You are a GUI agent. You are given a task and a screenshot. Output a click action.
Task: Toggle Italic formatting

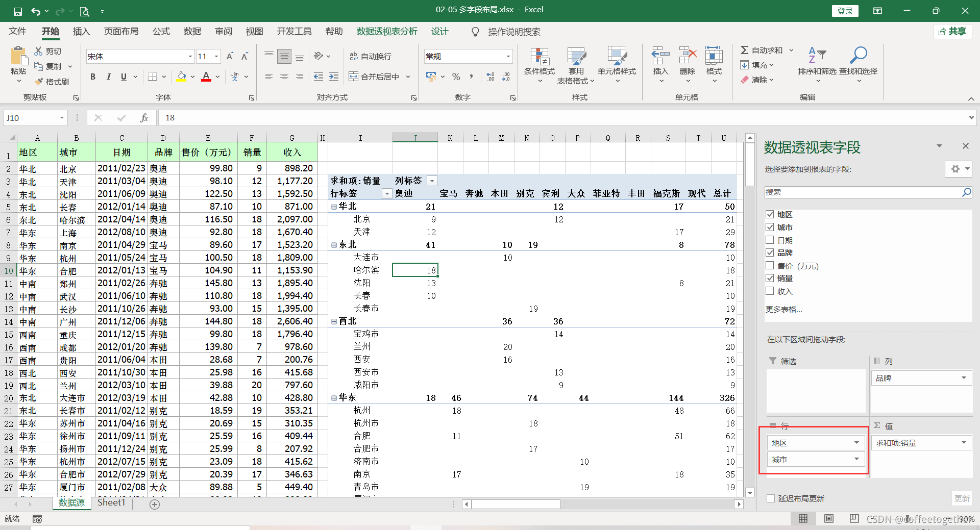pyautogui.click(x=108, y=77)
